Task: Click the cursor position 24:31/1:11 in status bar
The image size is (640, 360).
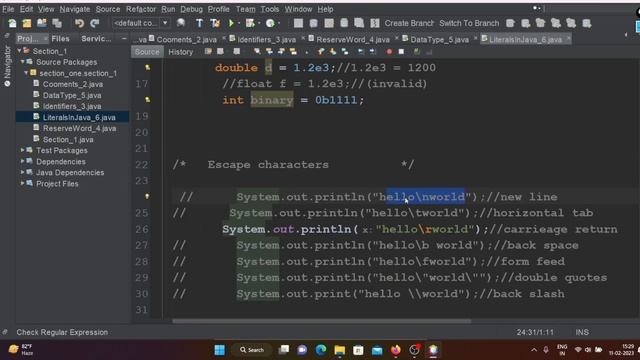Action: (535, 332)
